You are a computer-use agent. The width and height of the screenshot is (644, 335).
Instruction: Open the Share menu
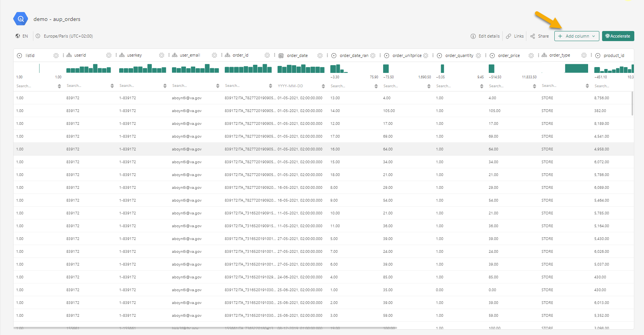click(x=540, y=36)
